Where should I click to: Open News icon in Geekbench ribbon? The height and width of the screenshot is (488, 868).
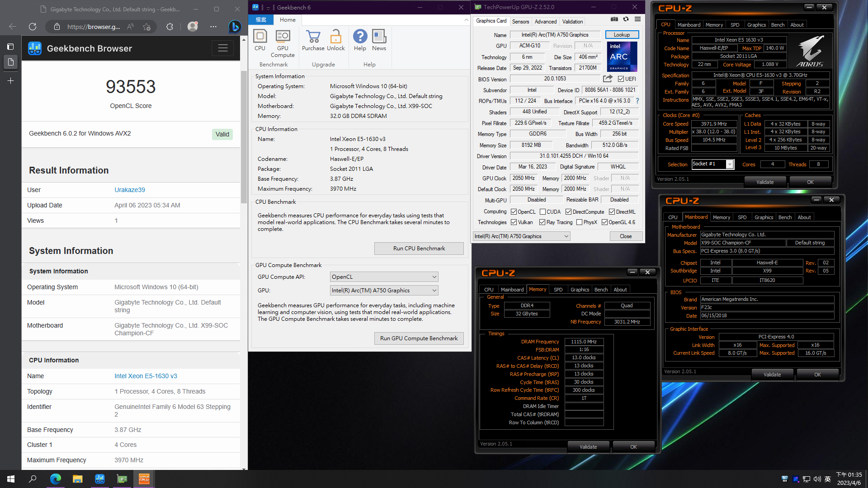tap(379, 40)
